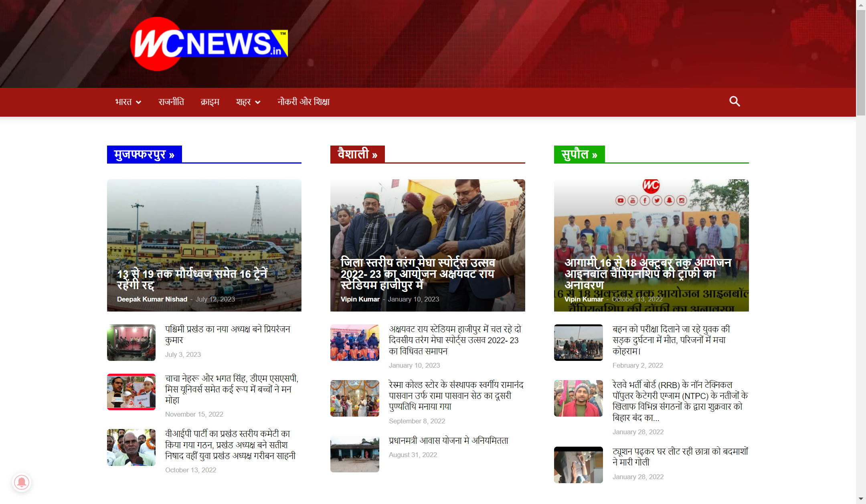The image size is (866, 504).
Task: Open पश्चिमी प्रखंड का नया अध्यक्ष article
Action: pyautogui.click(x=227, y=334)
